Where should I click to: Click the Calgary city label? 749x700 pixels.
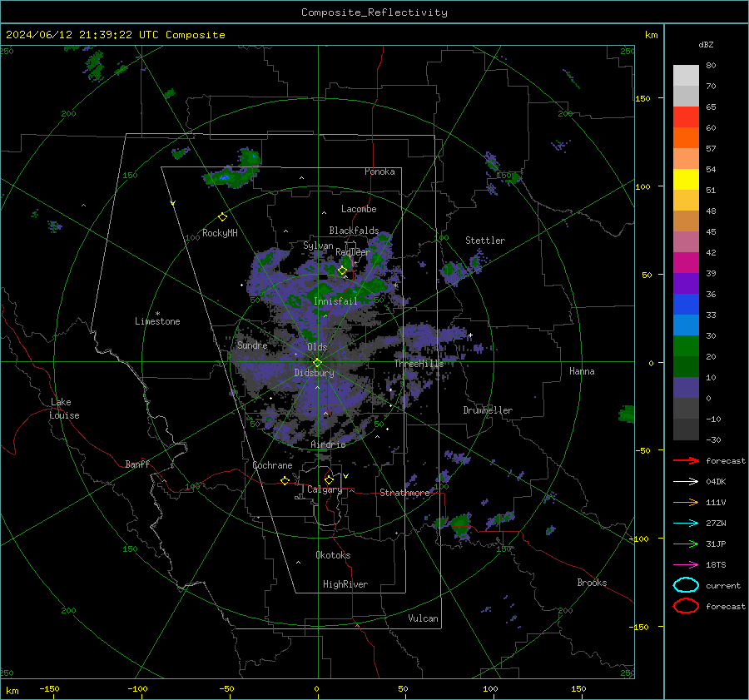(x=325, y=489)
